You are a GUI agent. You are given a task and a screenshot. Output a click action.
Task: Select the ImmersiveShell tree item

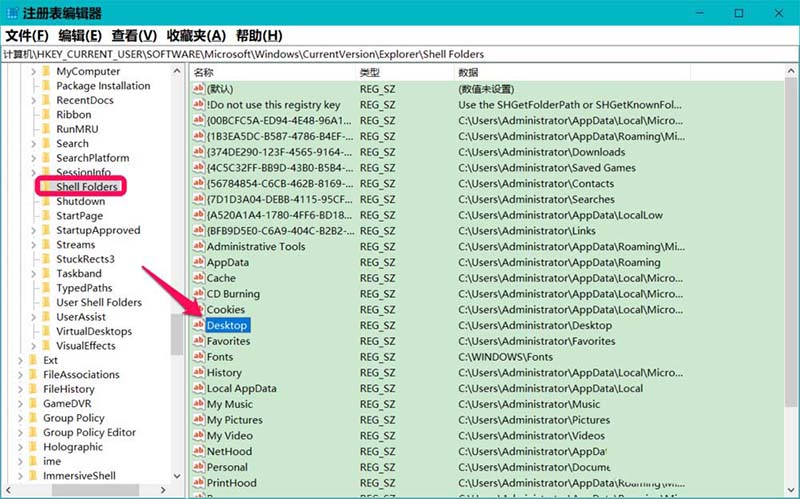click(x=79, y=476)
